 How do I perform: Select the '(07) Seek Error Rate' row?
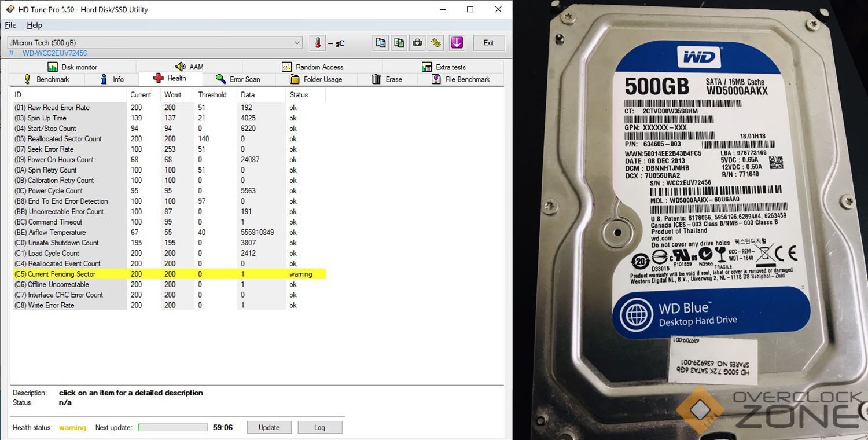[x=169, y=149]
